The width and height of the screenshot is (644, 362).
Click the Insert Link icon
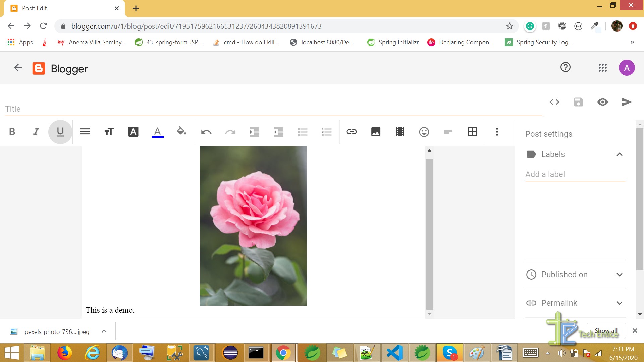tap(351, 131)
